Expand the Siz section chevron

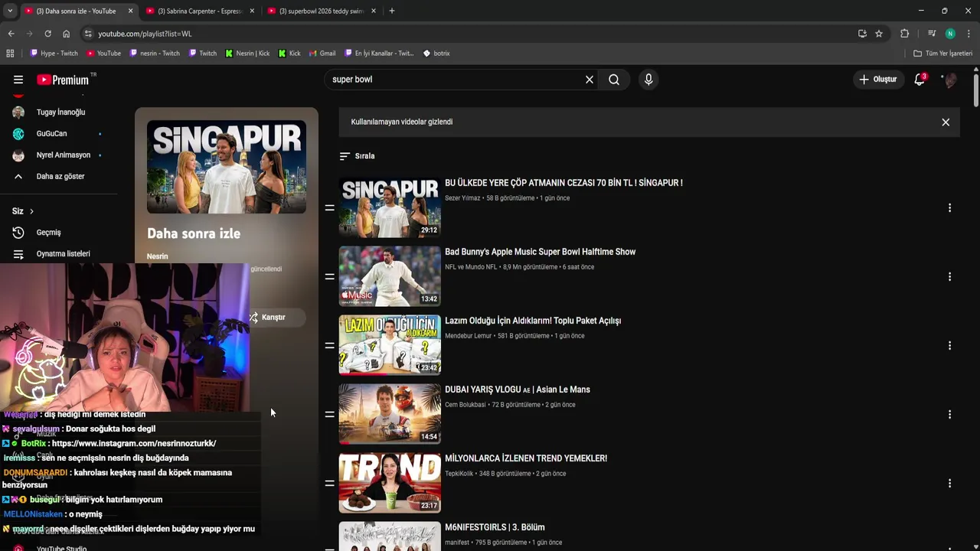[x=31, y=211]
